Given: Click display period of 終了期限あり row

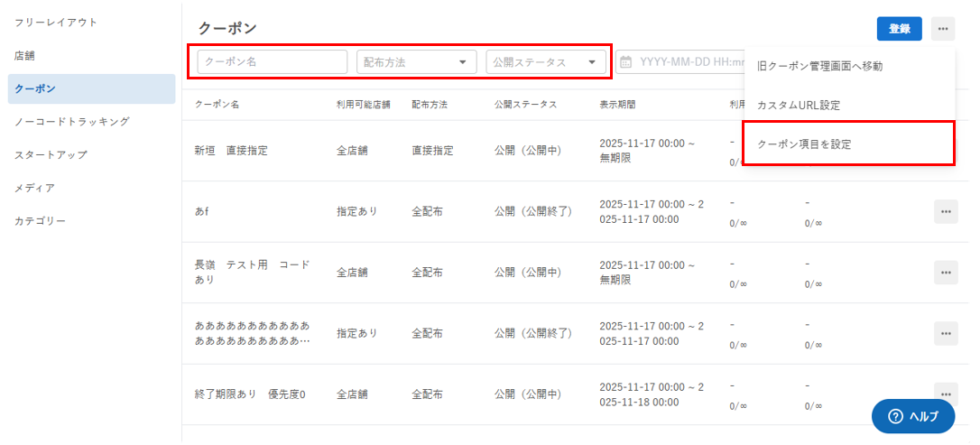Looking at the screenshot, I should coord(652,394).
